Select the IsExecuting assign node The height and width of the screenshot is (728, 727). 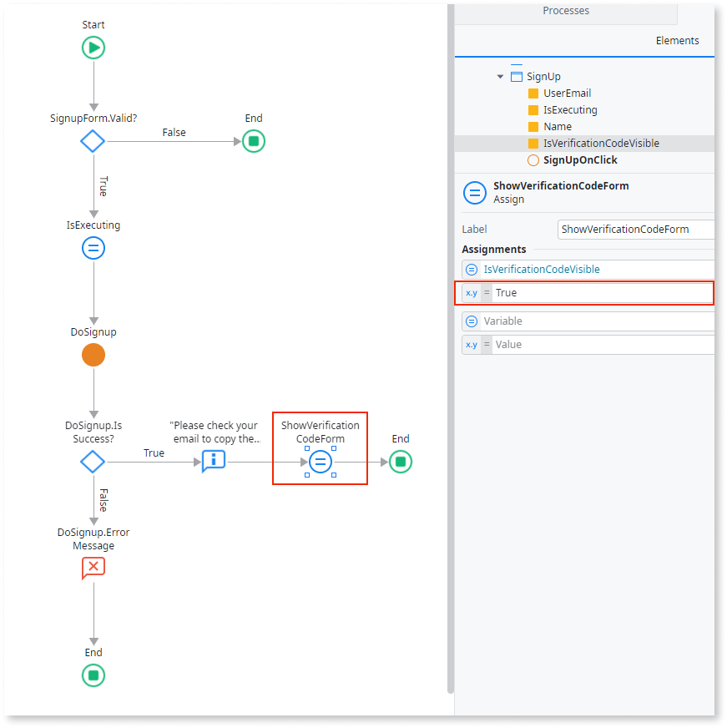[93, 248]
